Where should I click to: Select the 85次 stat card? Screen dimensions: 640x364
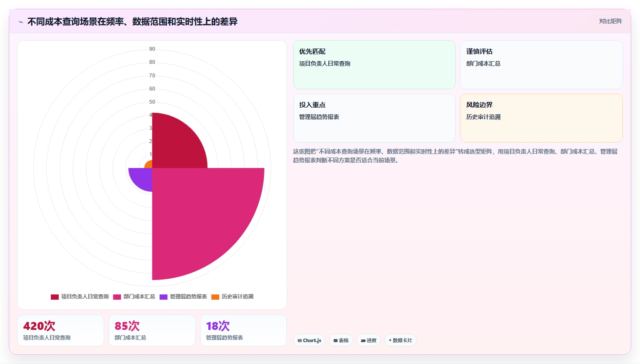point(152,330)
